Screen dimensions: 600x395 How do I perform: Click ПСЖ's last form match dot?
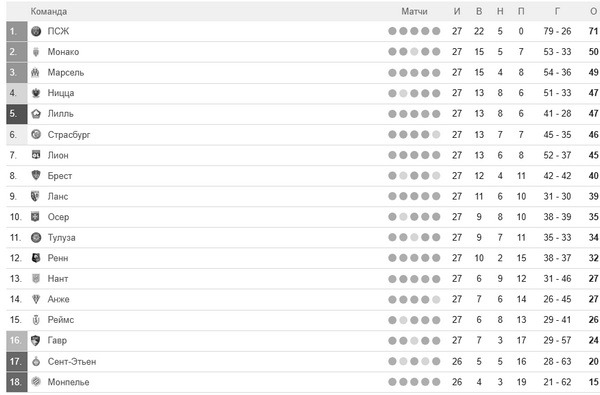pos(436,31)
